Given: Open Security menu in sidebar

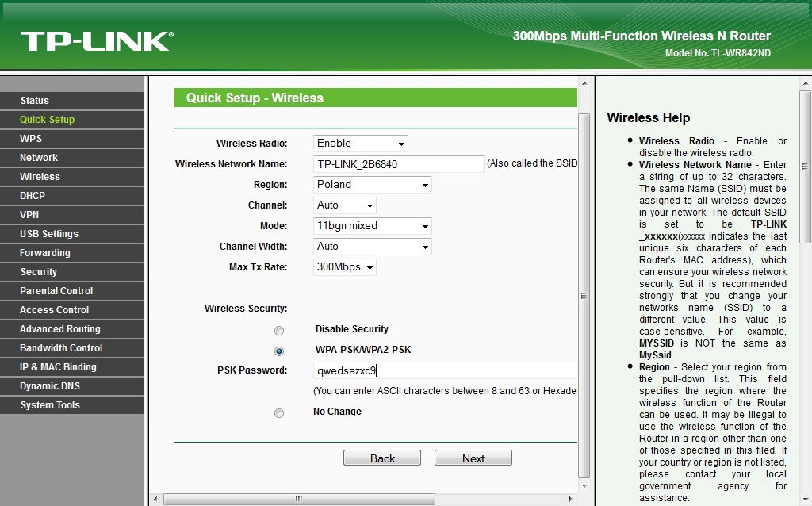Looking at the screenshot, I should coord(72,272).
